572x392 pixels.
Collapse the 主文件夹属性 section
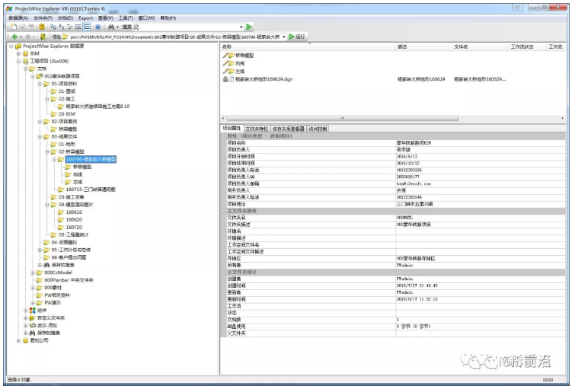pyautogui.click(x=224, y=211)
